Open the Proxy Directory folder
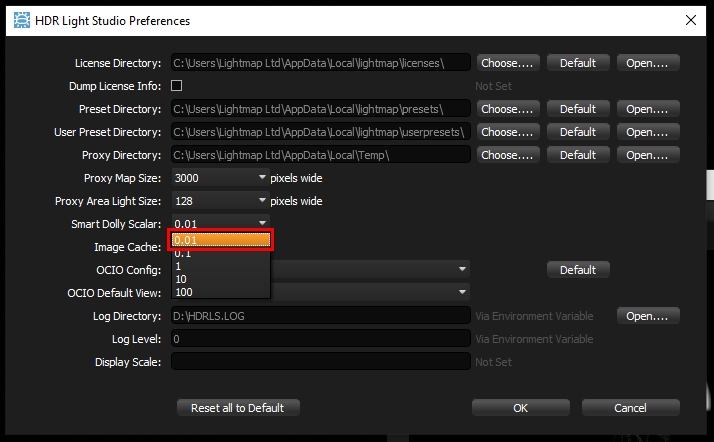This screenshot has width=714, height=442. [x=648, y=155]
